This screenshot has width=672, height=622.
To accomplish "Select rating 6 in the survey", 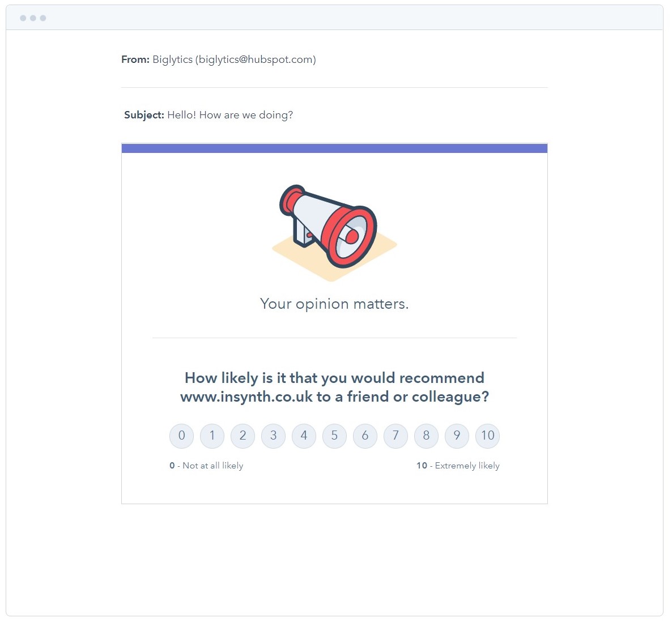I will point(365,436).
